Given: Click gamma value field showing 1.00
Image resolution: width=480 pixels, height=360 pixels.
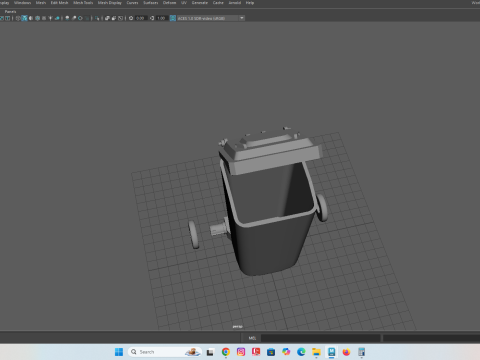Looking at the screenshot, I should 162,18.
